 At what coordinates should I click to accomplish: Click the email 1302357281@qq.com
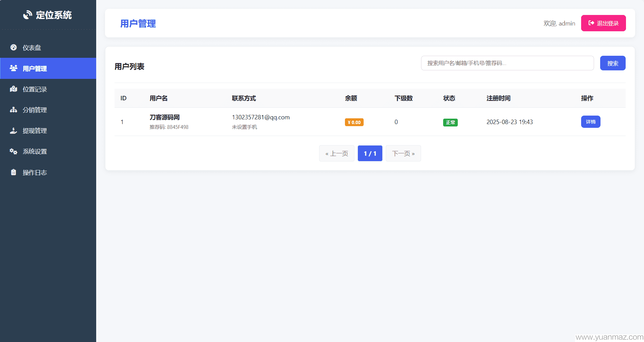261,117
